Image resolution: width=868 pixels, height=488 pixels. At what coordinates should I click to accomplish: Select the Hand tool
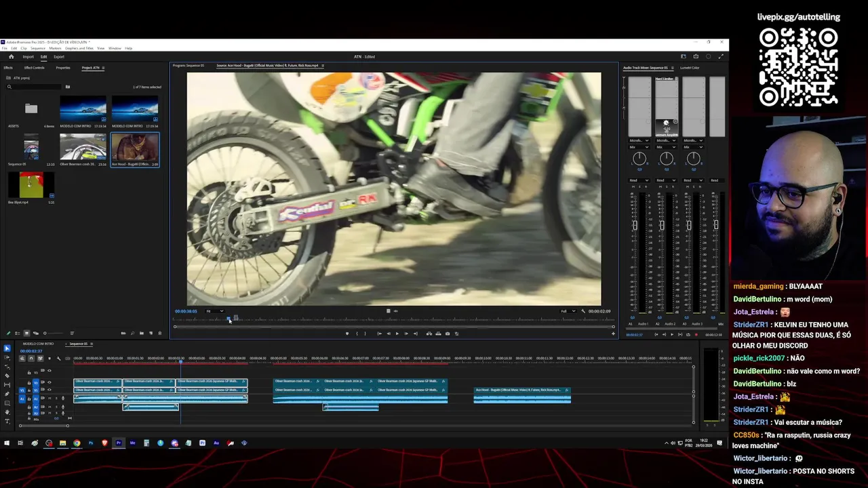7,413
